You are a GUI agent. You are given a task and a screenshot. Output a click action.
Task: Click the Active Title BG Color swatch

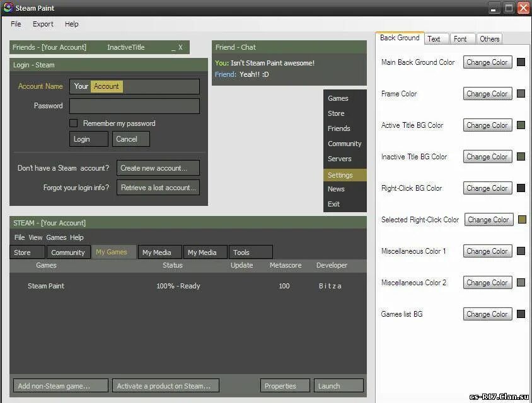click(521, 125)
